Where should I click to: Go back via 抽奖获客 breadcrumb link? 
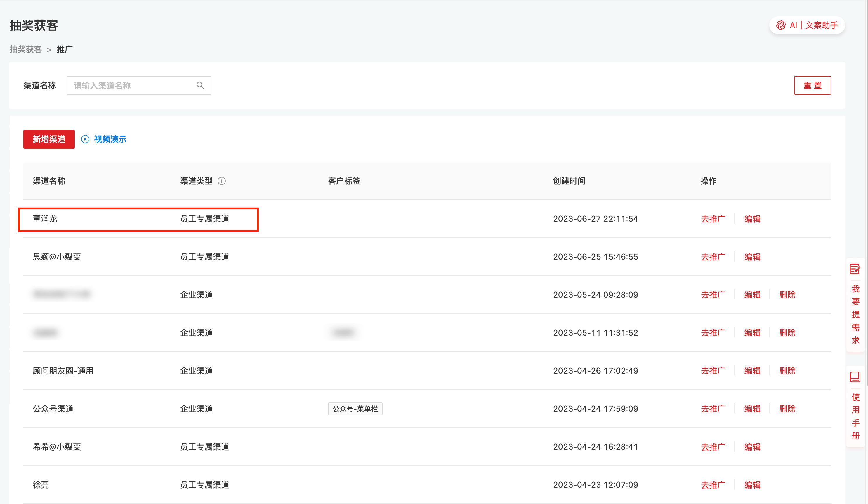[26, 49]
